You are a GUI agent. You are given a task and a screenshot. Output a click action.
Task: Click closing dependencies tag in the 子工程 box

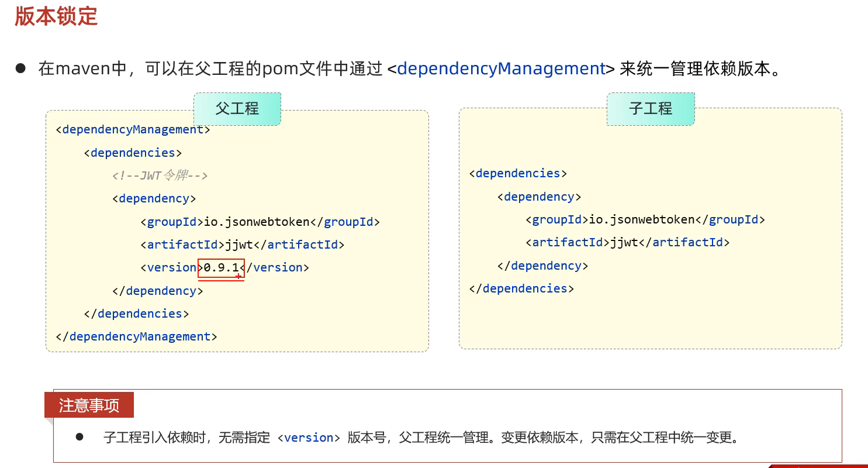click(521, 288)
